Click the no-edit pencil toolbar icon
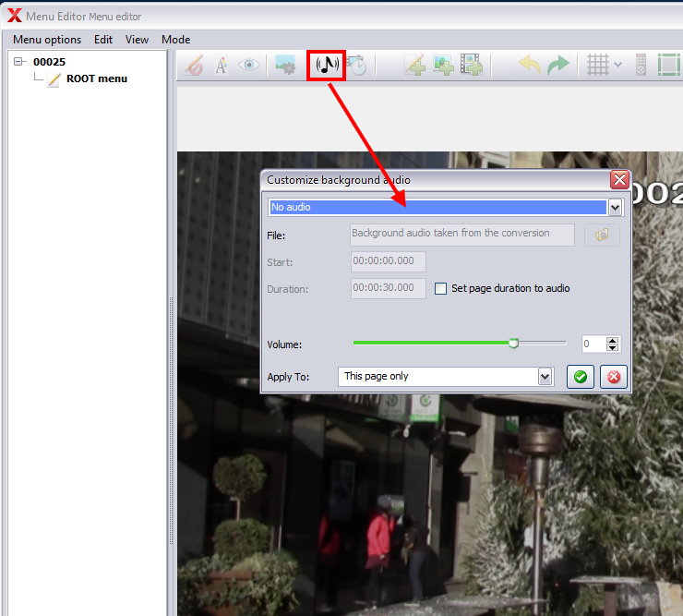 coord(194,66)
